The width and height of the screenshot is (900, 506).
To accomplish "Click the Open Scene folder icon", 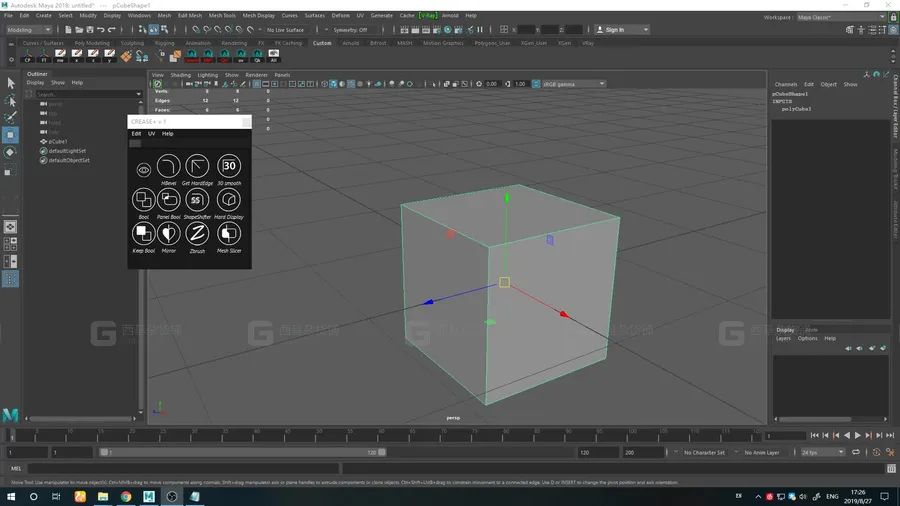I will coord(79,30).
